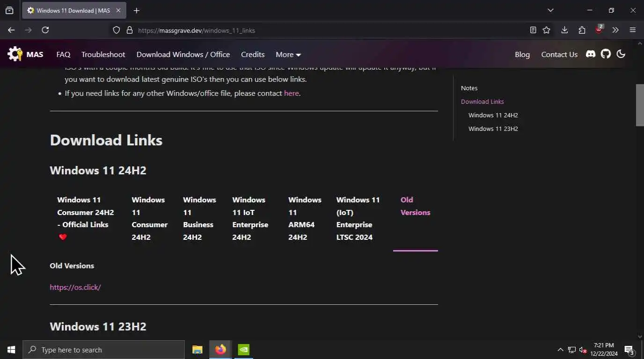This screenshot has height=359, width=644.
Task: Click the site padlock security icon
Action: pos(130,30)
